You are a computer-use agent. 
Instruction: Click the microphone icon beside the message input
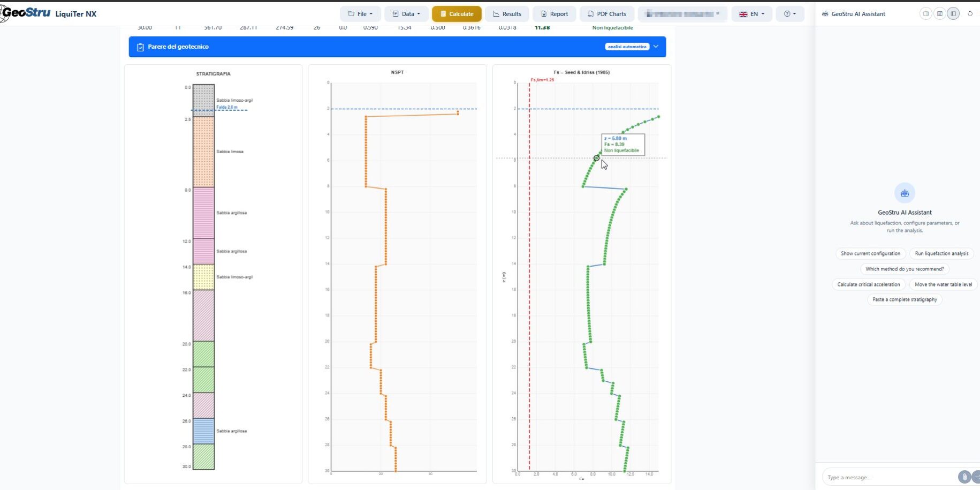click(x=963, y=476)
